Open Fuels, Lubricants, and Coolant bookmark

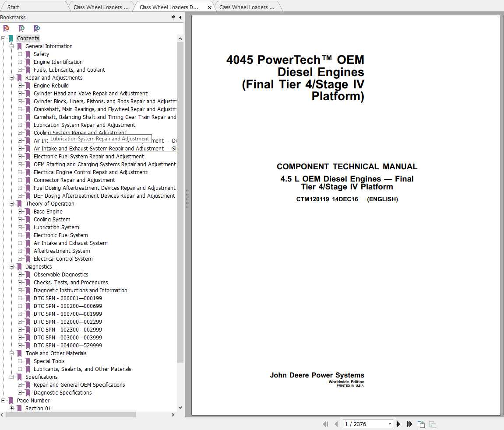[x=70, y=70]
